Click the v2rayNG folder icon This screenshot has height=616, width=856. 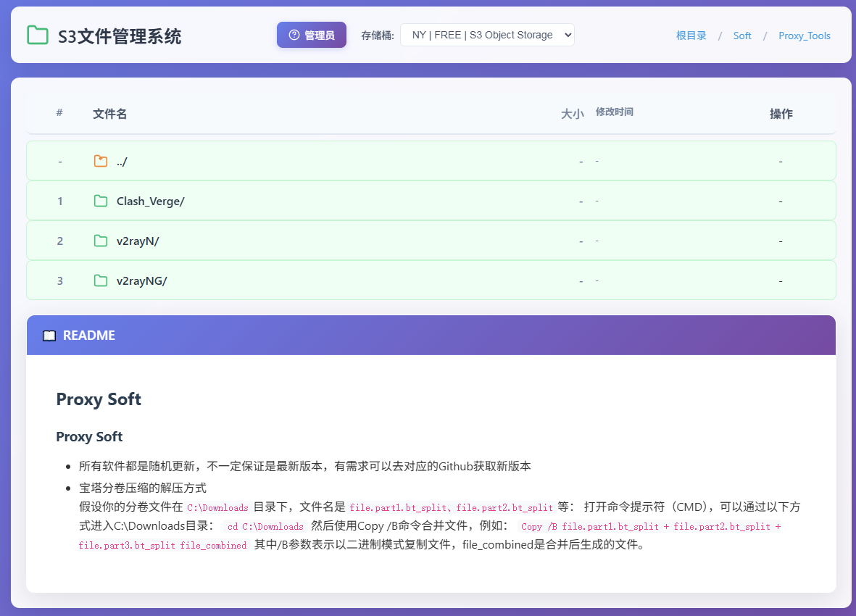[101, 280]
